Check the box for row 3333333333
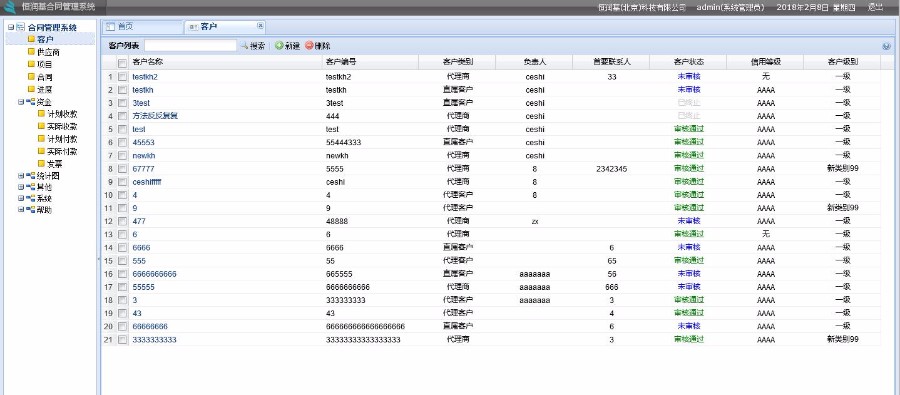 (122, 340)
